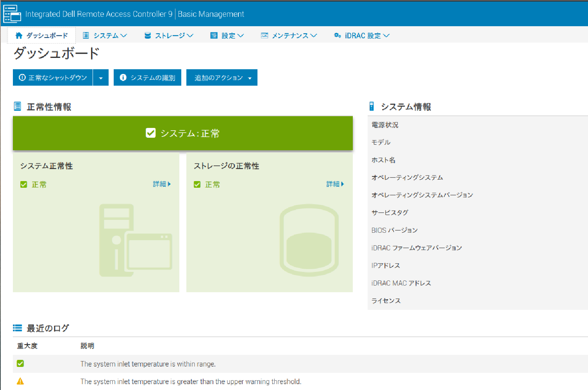
Task: Open the shutdown options dropdown arrow
Action: point(101,78)
